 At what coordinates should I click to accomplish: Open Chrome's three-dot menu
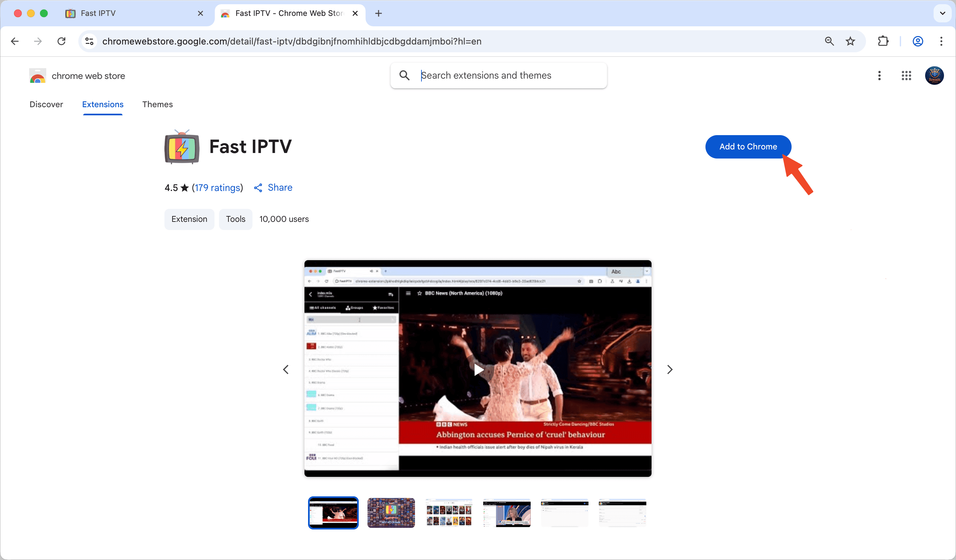[x=941, y=41]
